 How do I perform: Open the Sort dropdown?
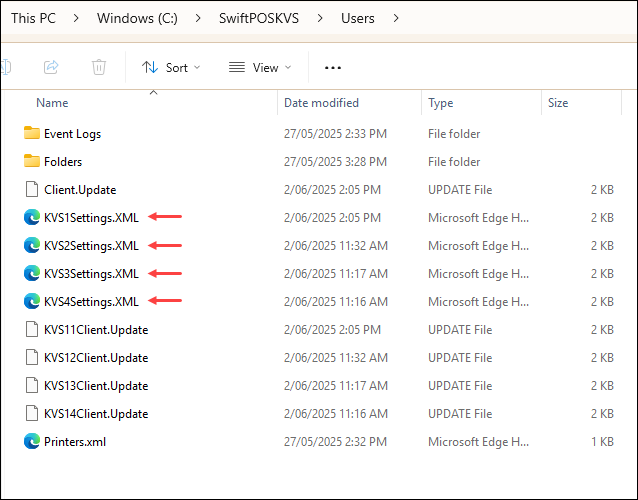click(171, 68)
